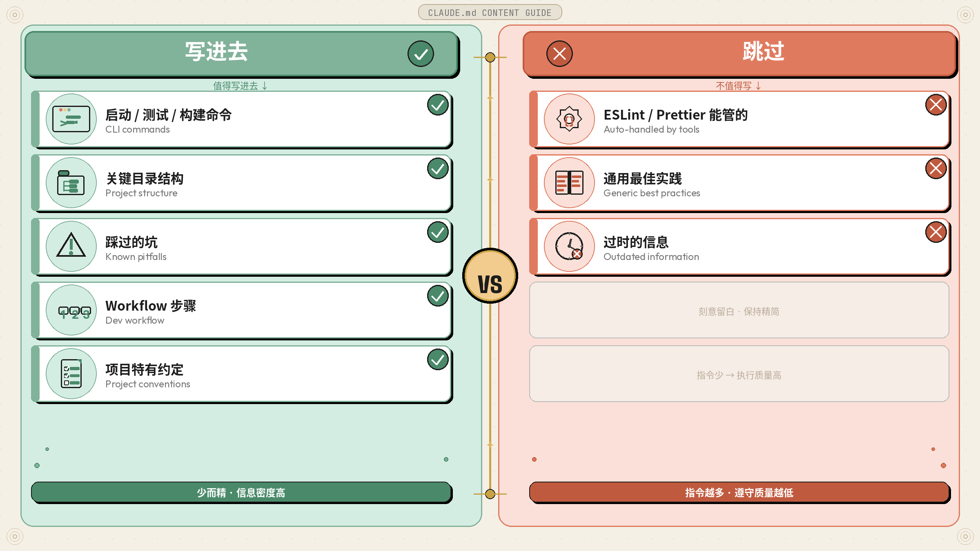Select the 跳过 header tab
Viewport: 980px width, 551px height.
point(739,53)
